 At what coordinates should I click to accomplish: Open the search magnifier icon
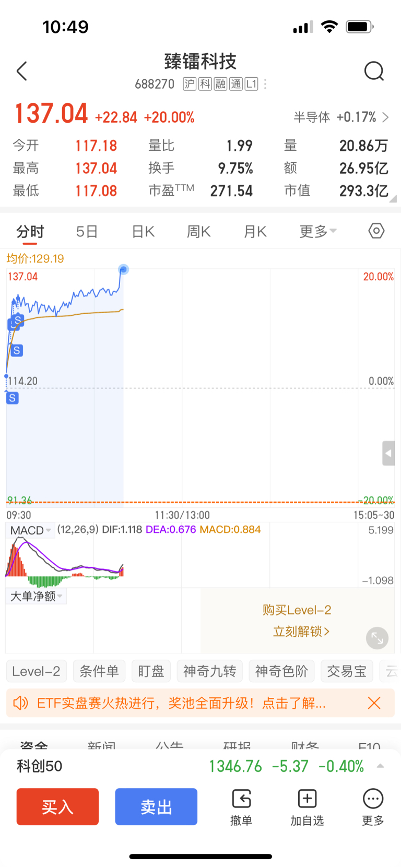374,71
